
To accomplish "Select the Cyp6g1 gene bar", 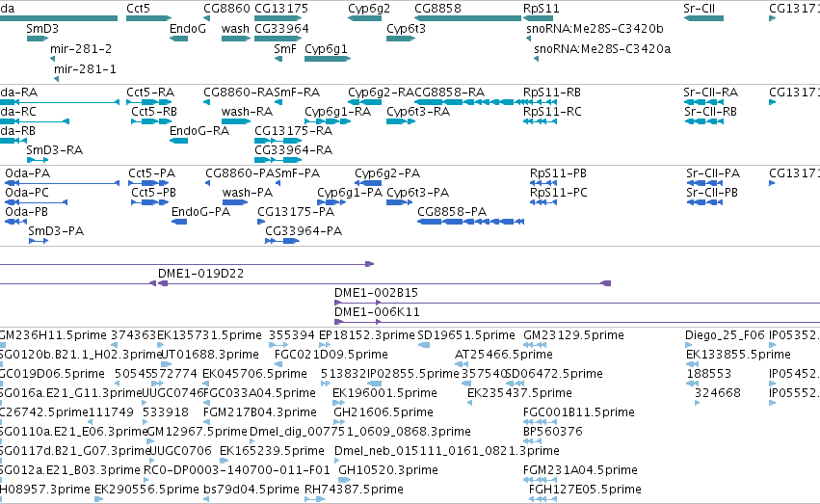I will (328, 59).
